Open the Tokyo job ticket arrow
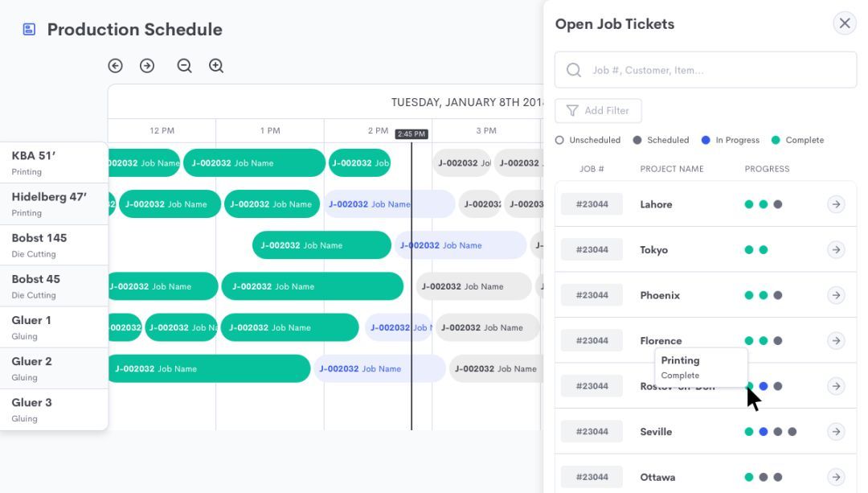This screenshot has height=493, width=868. (x=836, y=250)
